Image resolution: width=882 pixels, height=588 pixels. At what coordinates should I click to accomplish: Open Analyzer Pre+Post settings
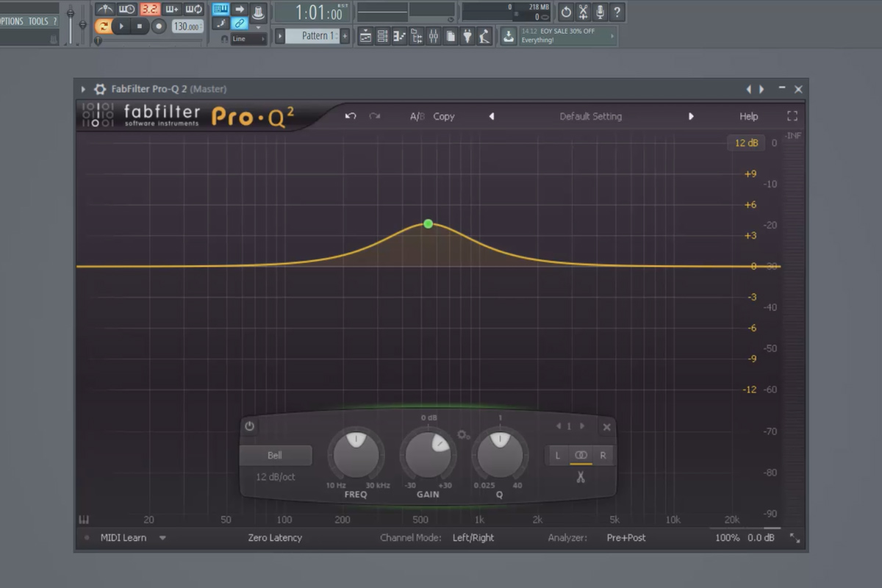[626, 538]
